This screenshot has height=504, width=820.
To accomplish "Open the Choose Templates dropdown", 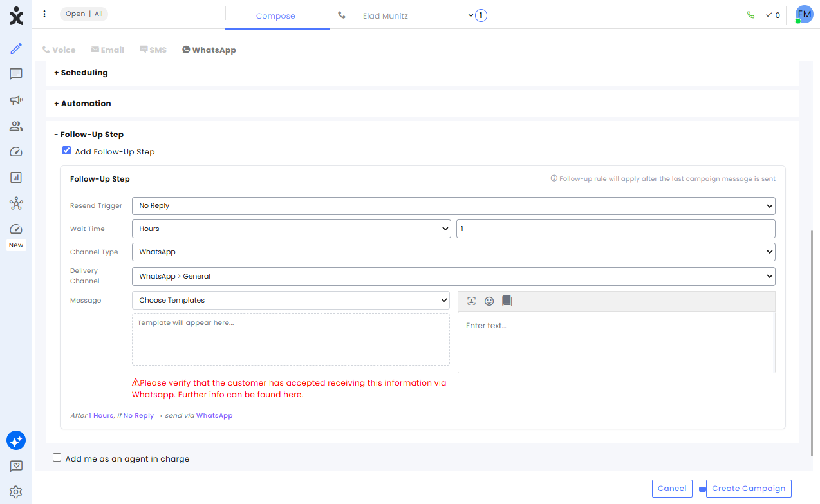I will 290,300.
